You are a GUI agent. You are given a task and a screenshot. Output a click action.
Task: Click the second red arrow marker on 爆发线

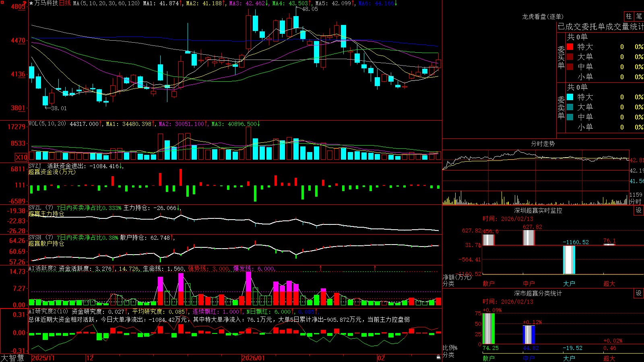(375, 268)
